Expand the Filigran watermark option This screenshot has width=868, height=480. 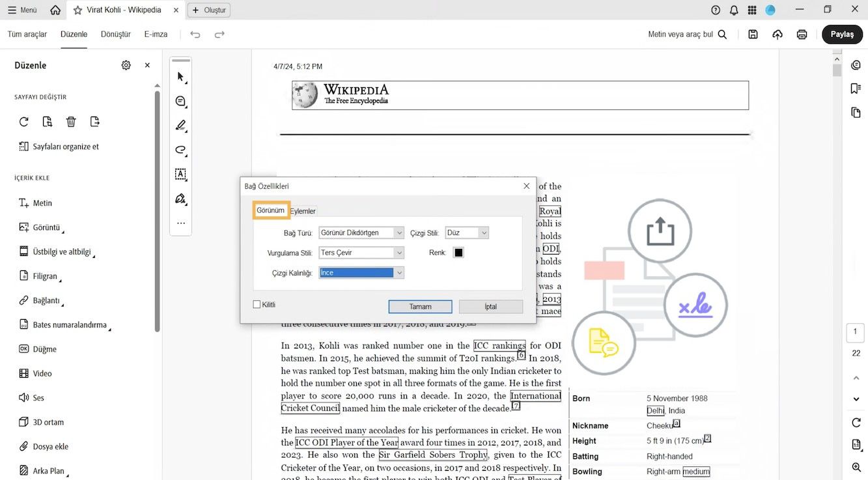pyautogui.click(x=40, y=276)
